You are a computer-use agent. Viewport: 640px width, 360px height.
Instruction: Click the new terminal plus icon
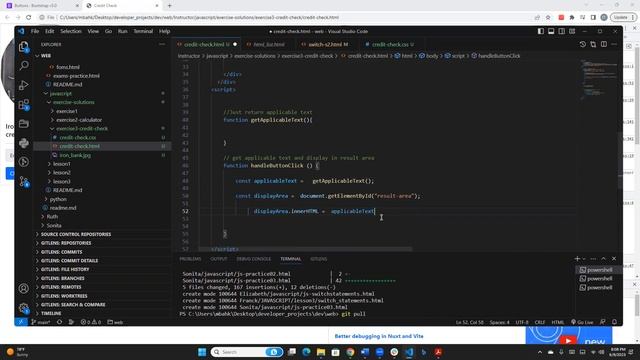(x=577, y=259)
